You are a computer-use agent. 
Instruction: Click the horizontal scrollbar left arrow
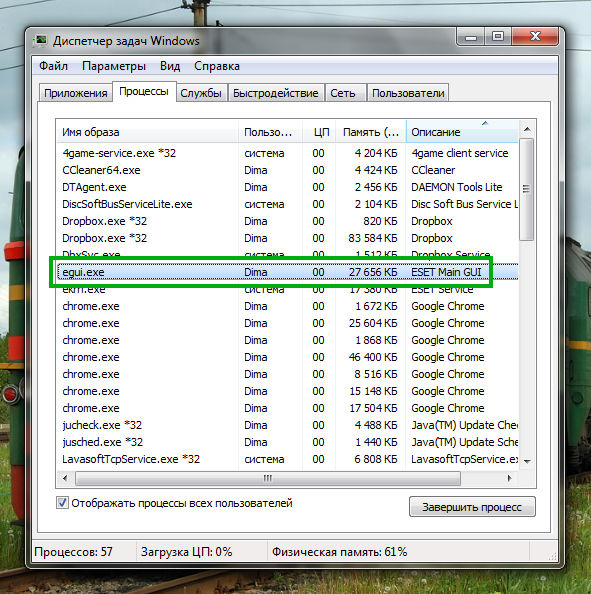coord(65,478)
